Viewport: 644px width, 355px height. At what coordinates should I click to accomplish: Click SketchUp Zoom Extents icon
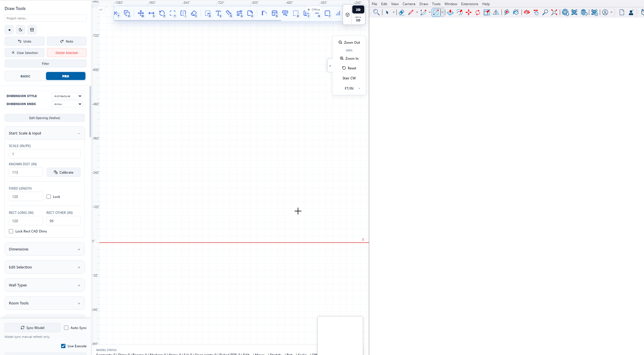click(x=554, y=12)
